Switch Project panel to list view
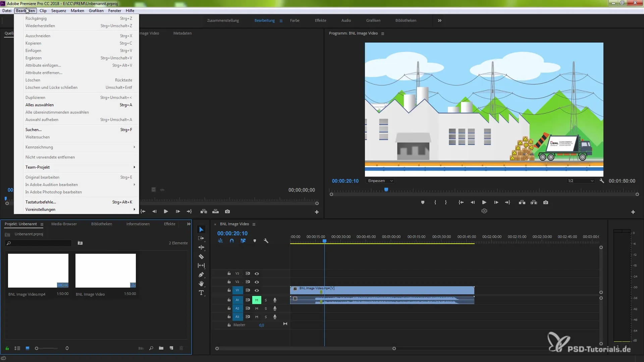This screenshot has height=362, width=644. [x=17, y=348]
